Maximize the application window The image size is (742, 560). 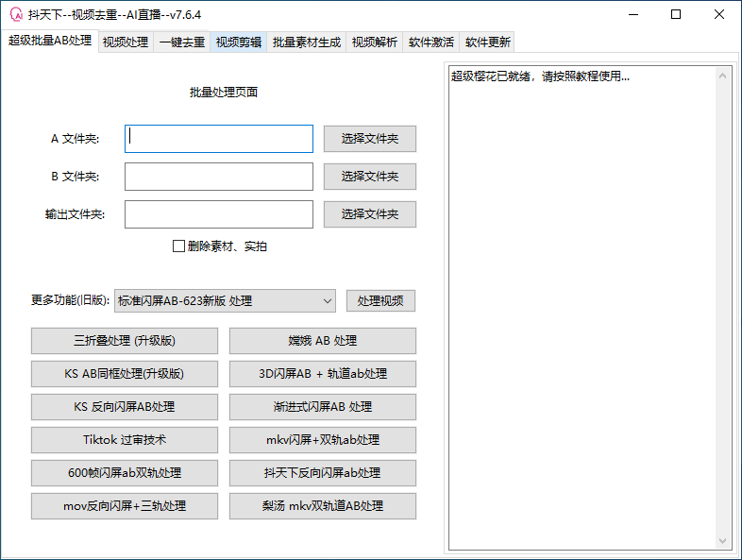676,15
